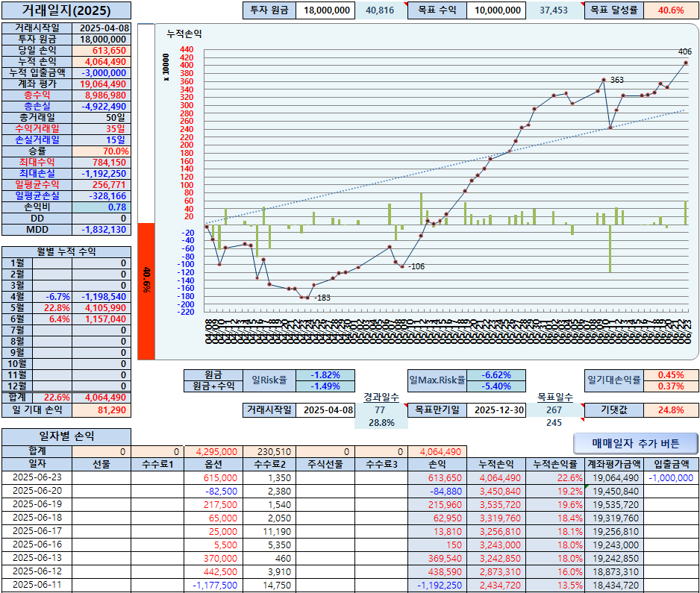Select the cell showing 40,816
700x593 pixels.
coord(381,10)
